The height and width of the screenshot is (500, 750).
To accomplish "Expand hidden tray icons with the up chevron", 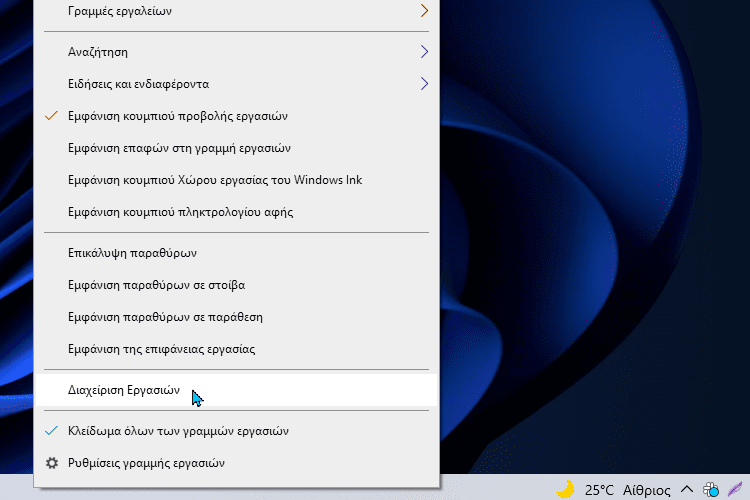I will click(x=686, y=489).
